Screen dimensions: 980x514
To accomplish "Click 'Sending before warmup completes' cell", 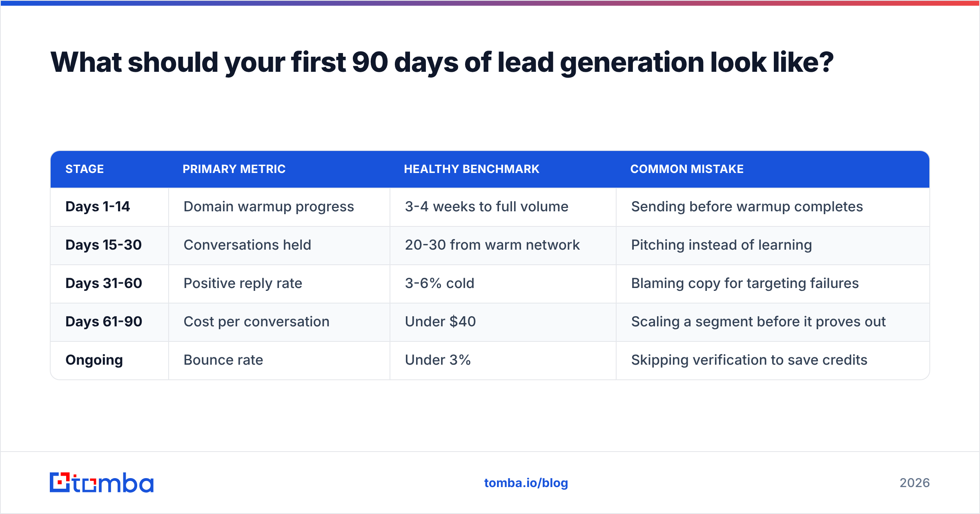I will point(773,207).
